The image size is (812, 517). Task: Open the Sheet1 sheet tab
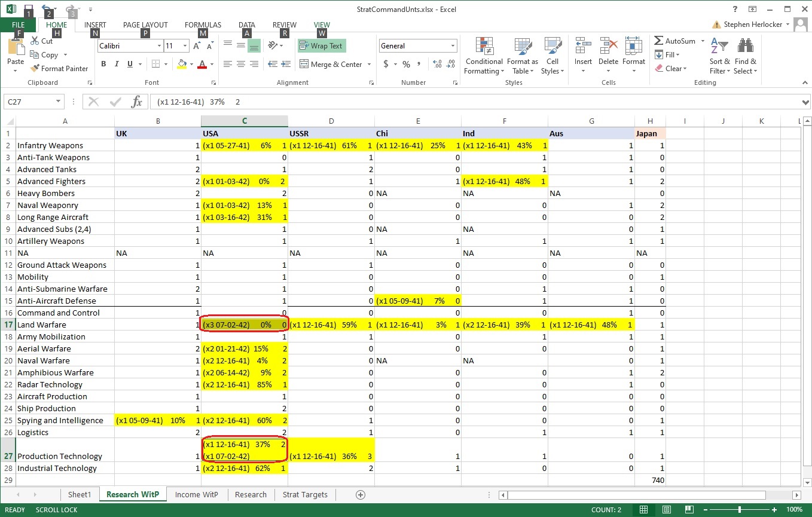pos(80,494)
